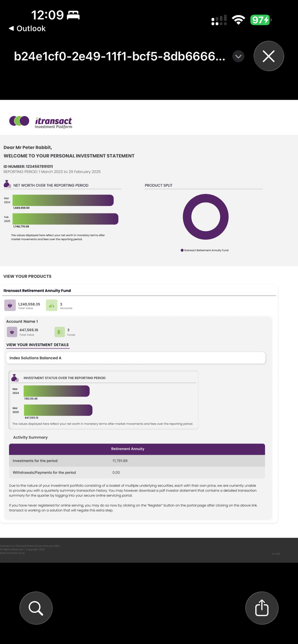Tap the Feb 2025 net worth bar
298x644 pixels.
pos(65,219)
